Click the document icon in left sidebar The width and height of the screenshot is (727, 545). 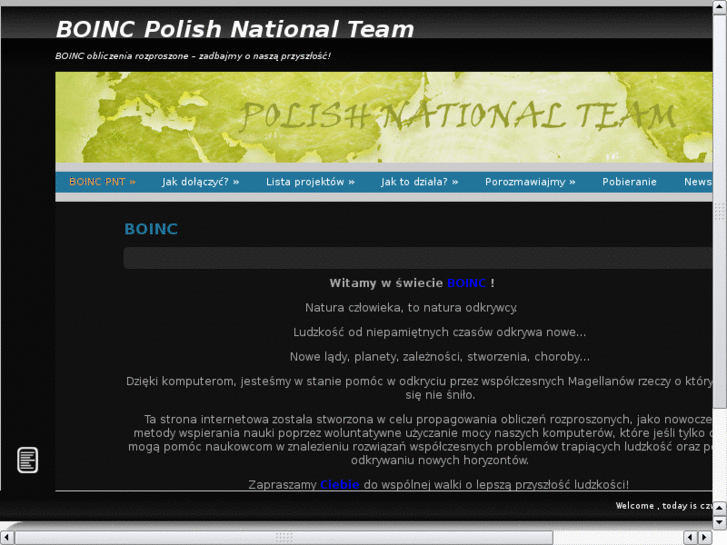[x=27, y=460]
